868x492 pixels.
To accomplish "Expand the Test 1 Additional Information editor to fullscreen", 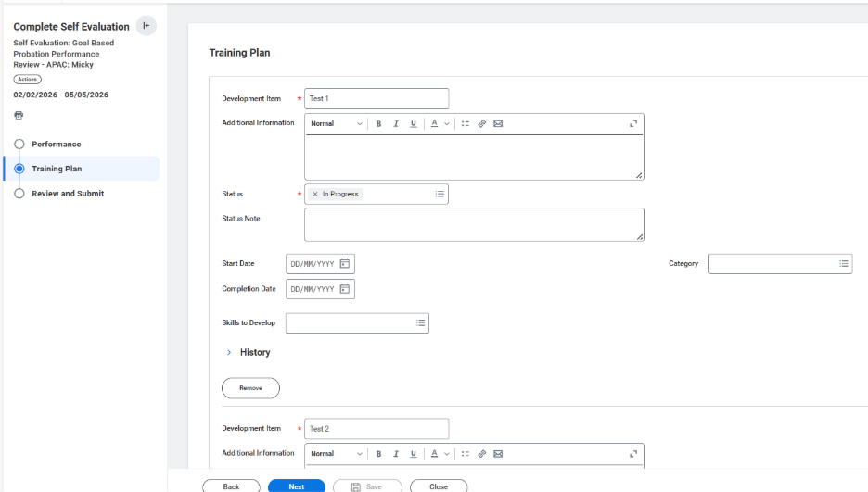I will point(633,124).
